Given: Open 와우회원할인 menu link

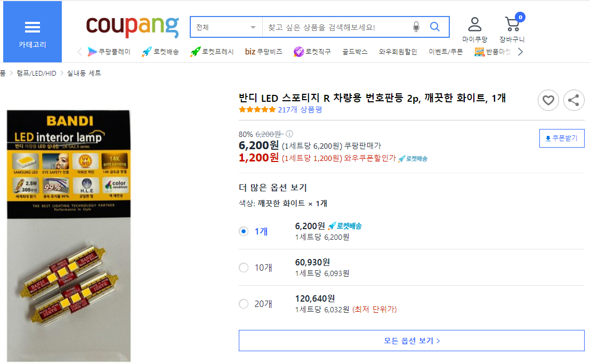Looking at the screenshot, I should [398, 52].
